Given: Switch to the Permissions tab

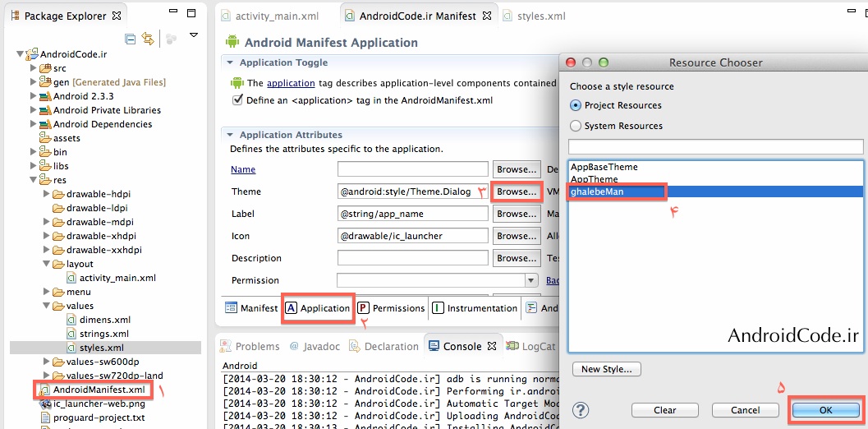Looking at the screenshot, I should (x=391, y=308).
